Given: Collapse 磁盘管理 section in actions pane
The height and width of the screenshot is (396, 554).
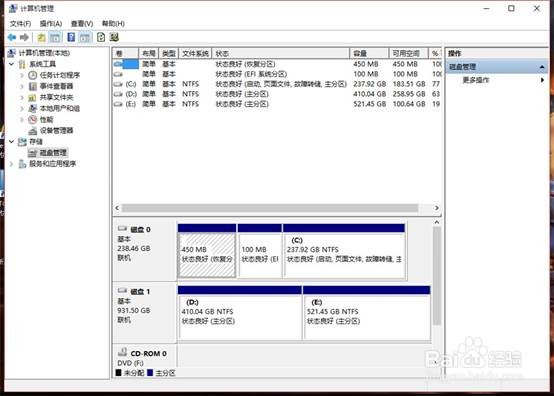Looking at the screenshot, I should tap(542, 67).
